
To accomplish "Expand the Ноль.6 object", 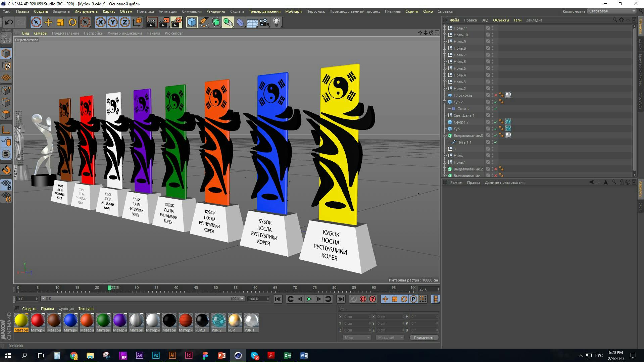I will [445, 62].
